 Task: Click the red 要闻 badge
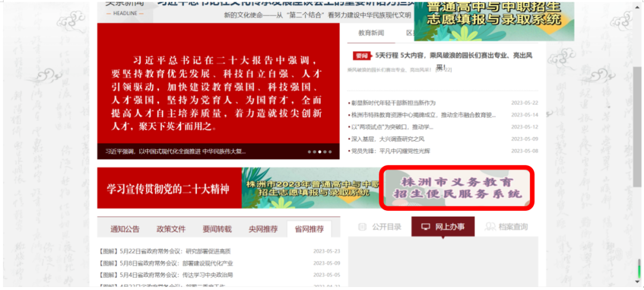tap(361, 55)
